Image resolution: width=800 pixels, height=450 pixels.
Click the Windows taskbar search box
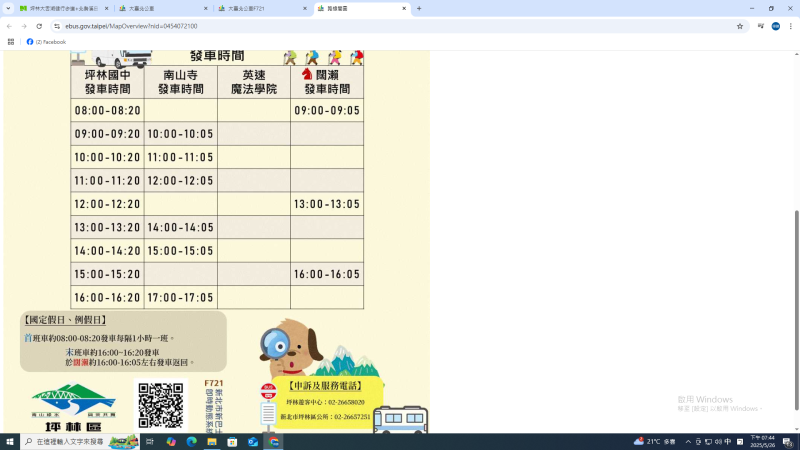click(x=80, y=442)
